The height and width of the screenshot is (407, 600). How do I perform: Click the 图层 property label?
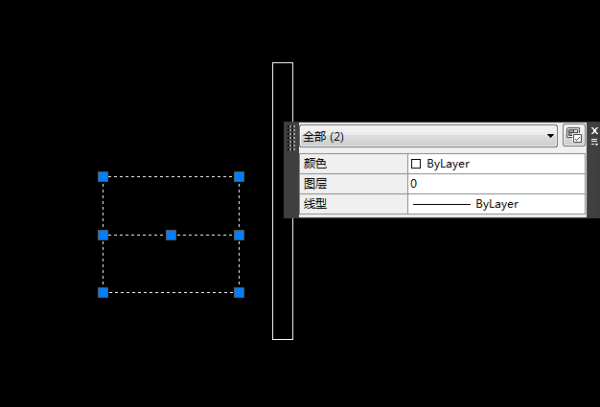pyautogui.click(x=353, y=184)
